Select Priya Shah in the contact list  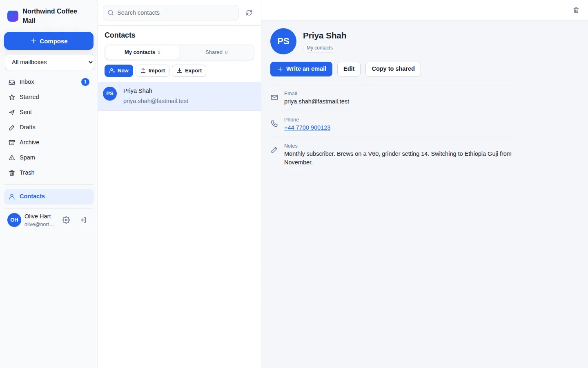[180, 96]
